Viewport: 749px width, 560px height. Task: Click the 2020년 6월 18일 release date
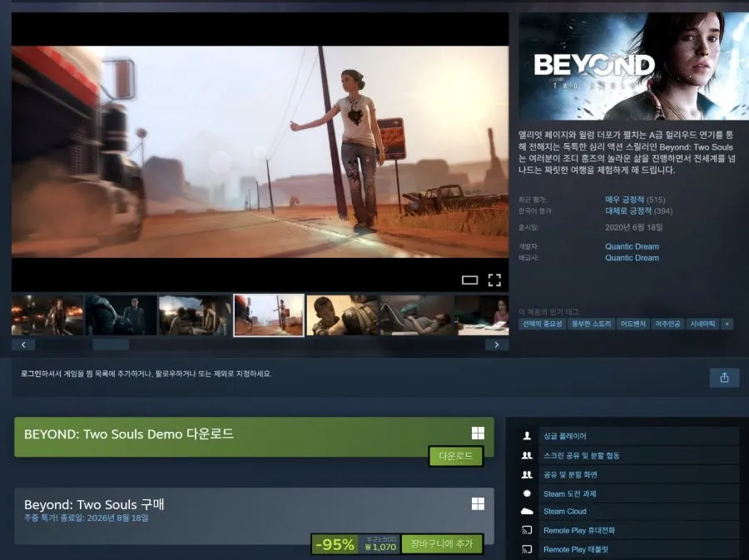(x=634, y=227)
